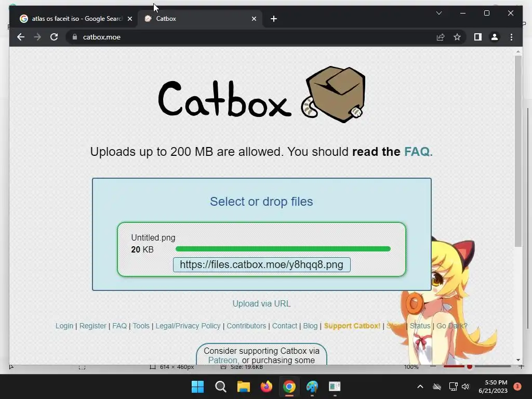
Task: Open the Status link
Action: point(420,326)
